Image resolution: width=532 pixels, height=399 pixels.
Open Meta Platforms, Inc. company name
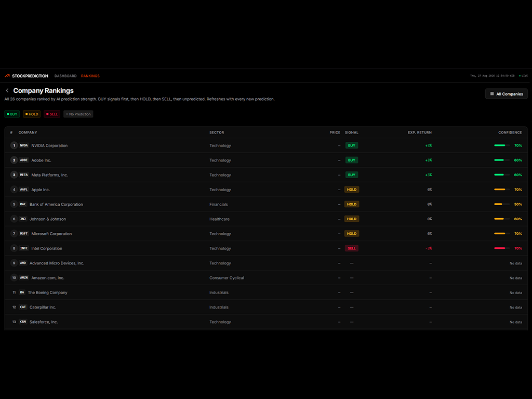coord(50,175)
